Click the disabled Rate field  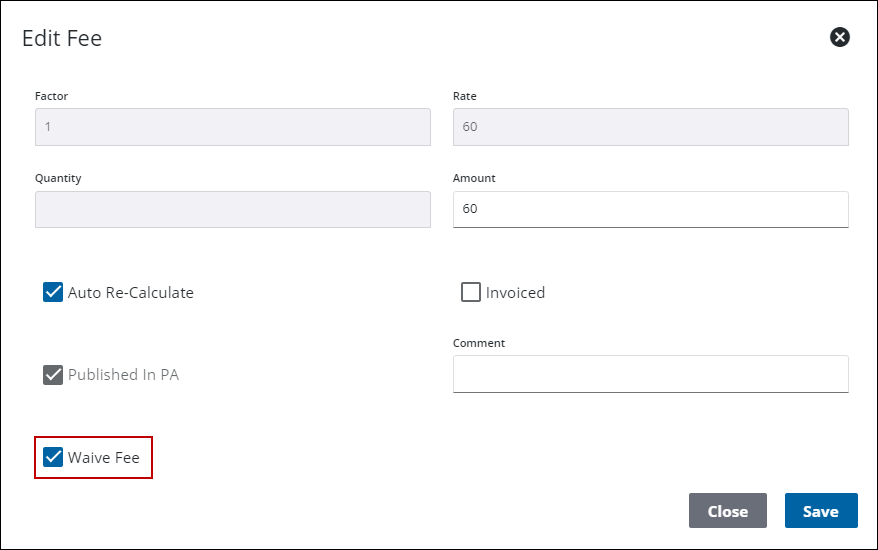pos(650,127)
